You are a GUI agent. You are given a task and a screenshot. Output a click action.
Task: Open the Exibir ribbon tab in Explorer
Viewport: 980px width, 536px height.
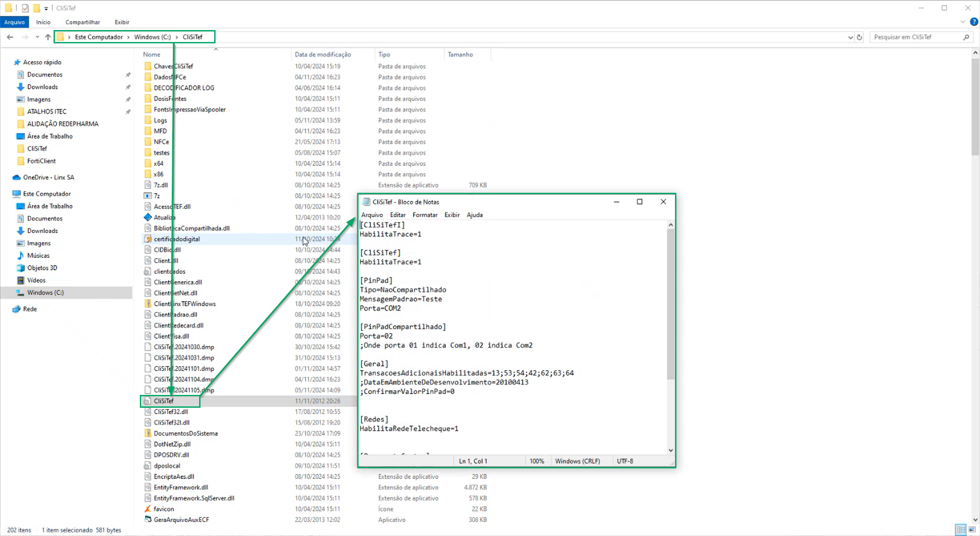[x=122, y=22]
